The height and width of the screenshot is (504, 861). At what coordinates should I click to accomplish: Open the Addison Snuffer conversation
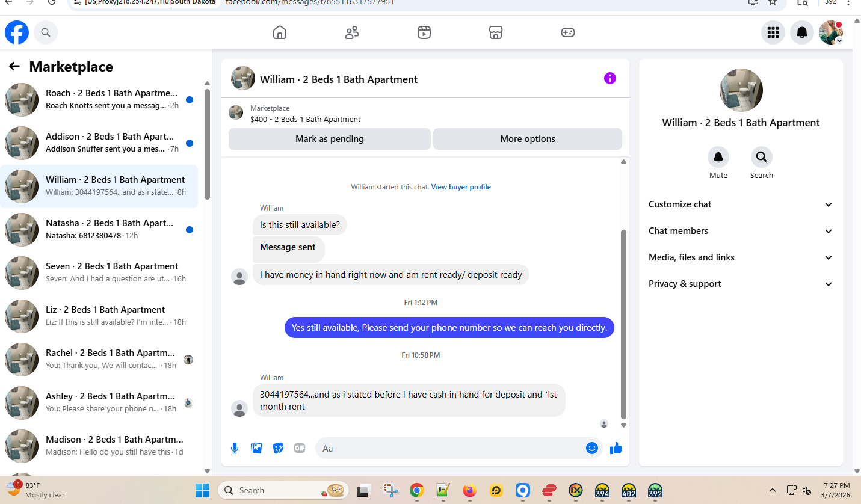click(x=99, y=143)
